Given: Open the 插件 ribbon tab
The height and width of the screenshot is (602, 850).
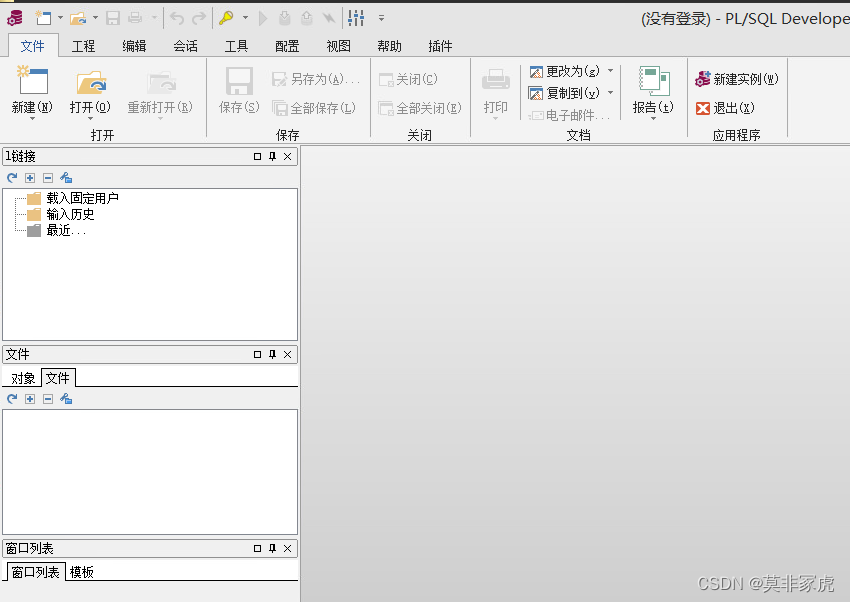Looking at the screenshot, I should click(440, 46).
